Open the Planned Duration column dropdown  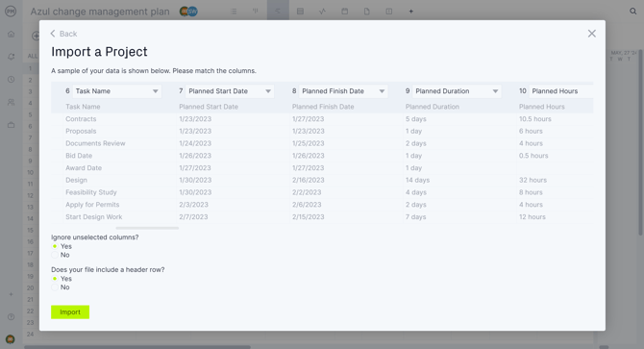457,91
